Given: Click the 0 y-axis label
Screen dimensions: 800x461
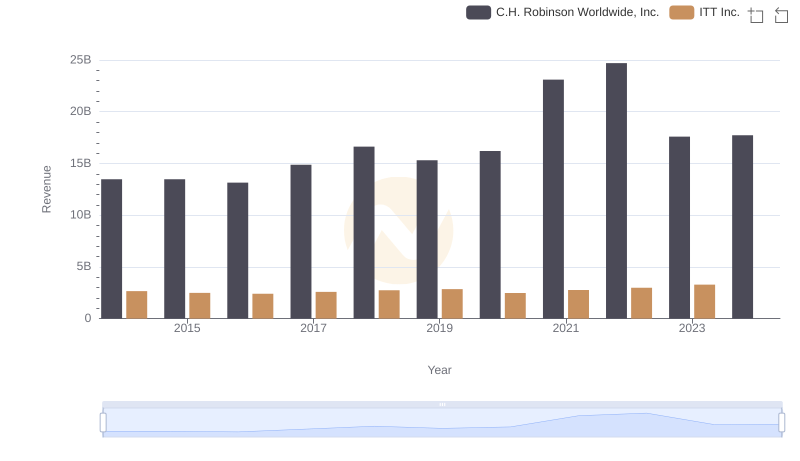Looking at the screenshot, I should coord(88,318).
